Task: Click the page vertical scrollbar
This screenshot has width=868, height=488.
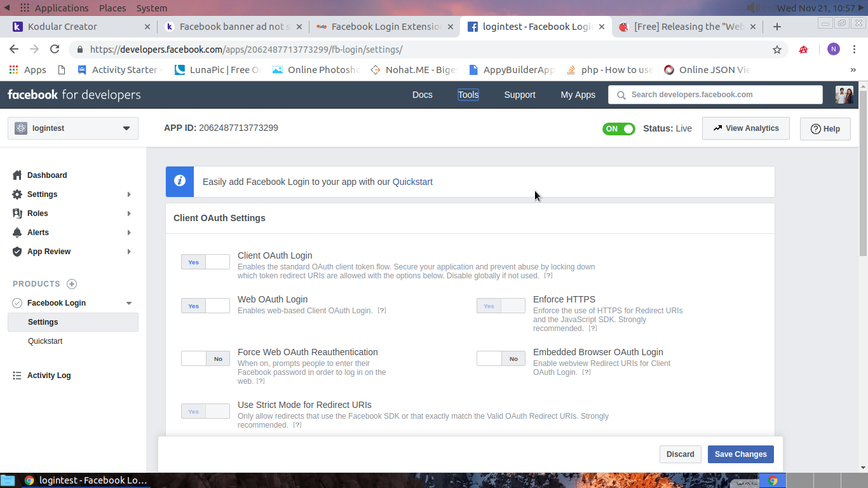Action: click(x=863, y=173)
